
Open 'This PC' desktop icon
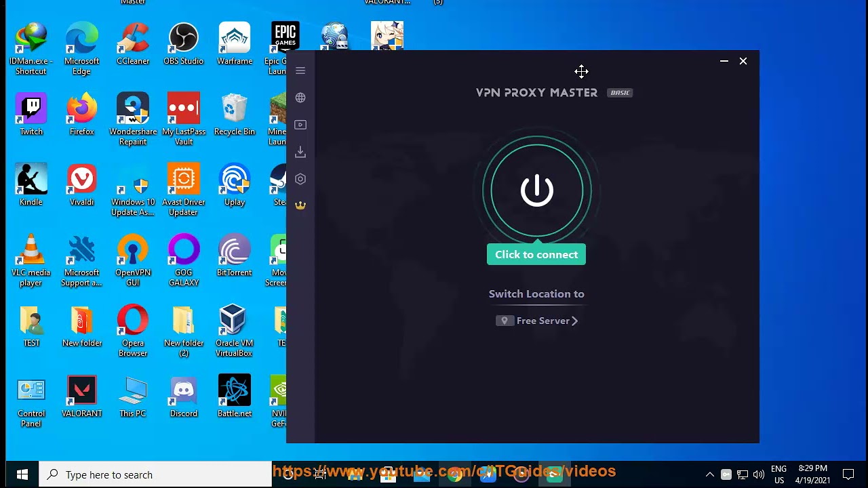tap(133, 396)
